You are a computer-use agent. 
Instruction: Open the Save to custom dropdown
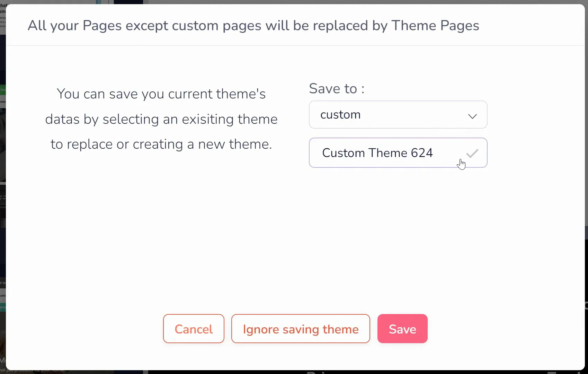[398, 115]
